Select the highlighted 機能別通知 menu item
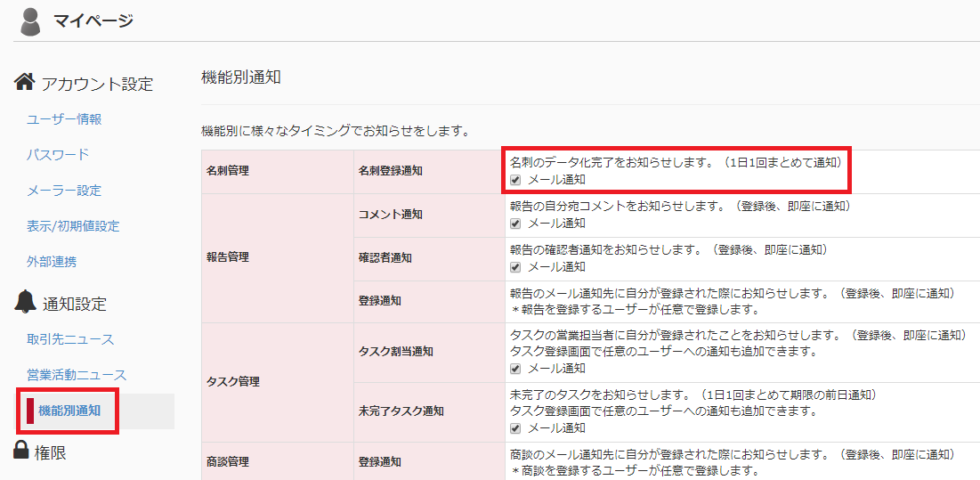Screen dimensions: 980x480 click(x=69, y=411)
